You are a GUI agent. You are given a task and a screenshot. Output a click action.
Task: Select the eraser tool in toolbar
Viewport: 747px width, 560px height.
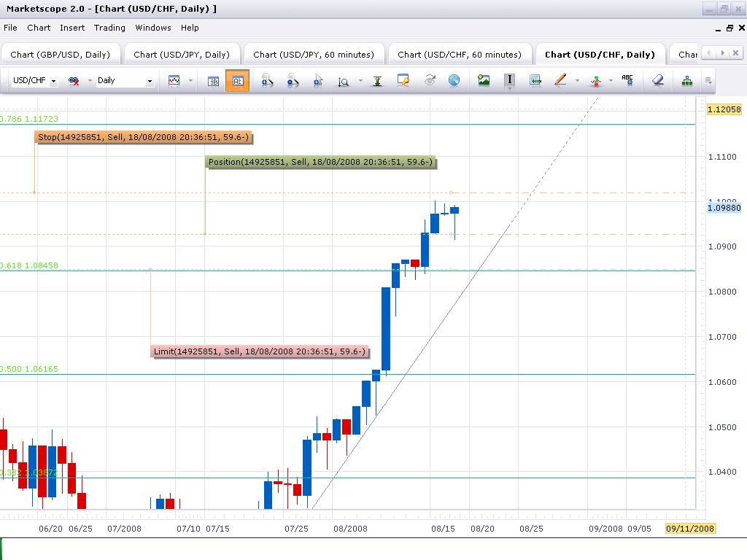pyautogui.click(x=658, y=80)
